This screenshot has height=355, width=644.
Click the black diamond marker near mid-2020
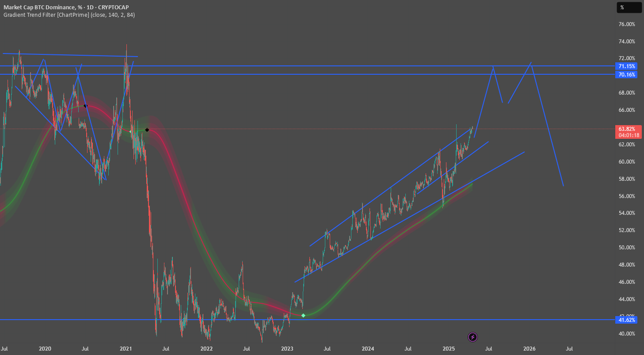tap(86, 106)
